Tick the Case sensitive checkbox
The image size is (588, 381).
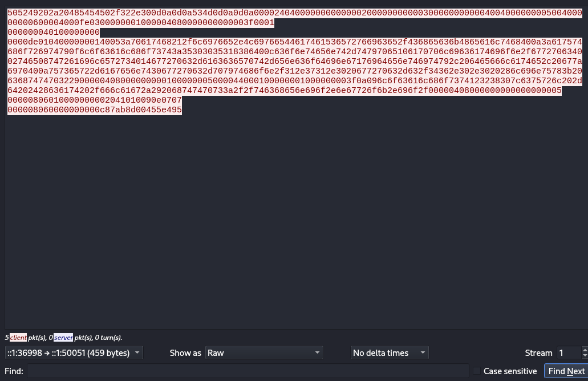tap(477, 371)
